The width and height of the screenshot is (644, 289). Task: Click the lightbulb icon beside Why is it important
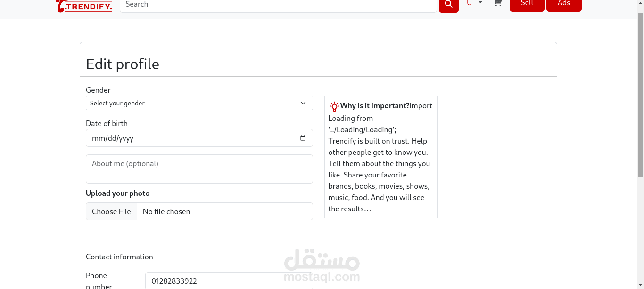click(x=334, y=106)
